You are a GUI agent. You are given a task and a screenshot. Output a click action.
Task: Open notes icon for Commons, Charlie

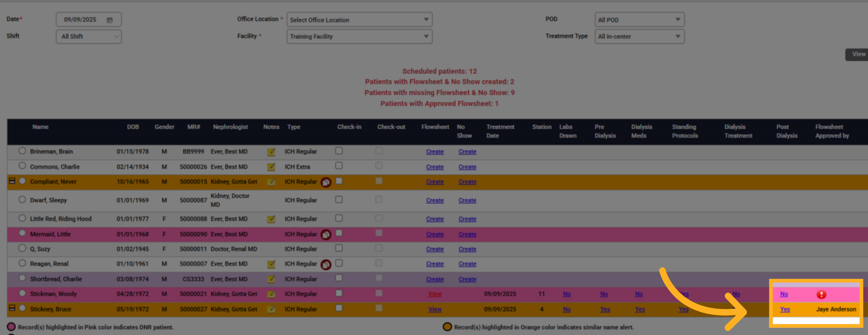pyautogui.click(x=271, y=167)
